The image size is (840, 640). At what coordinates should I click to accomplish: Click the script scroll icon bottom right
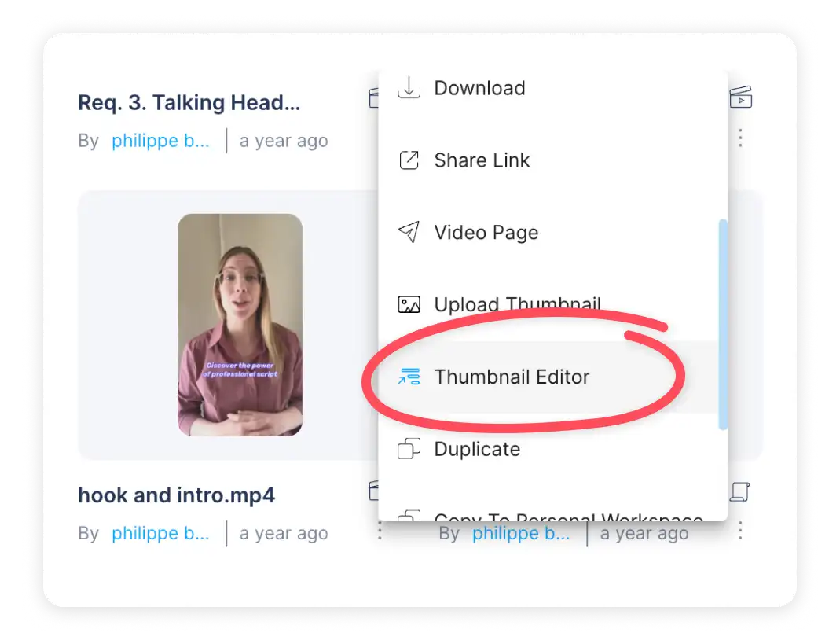[x=740, y=491]
